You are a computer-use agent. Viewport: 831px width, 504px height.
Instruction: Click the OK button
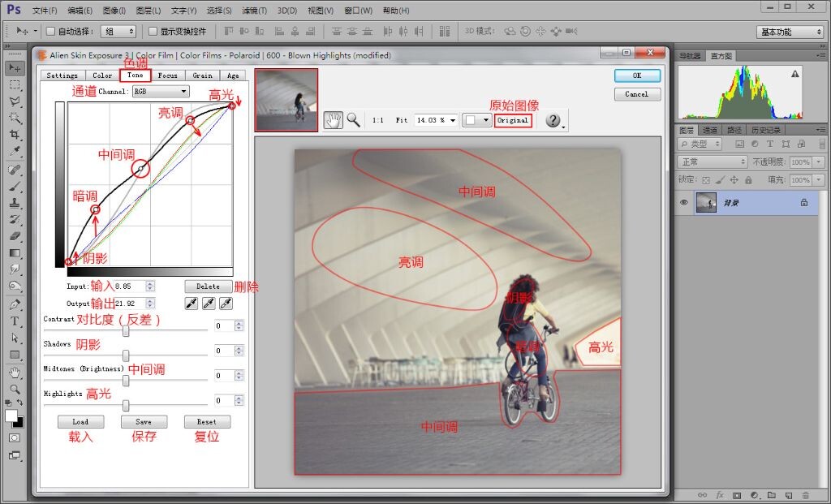click(637, 75)
